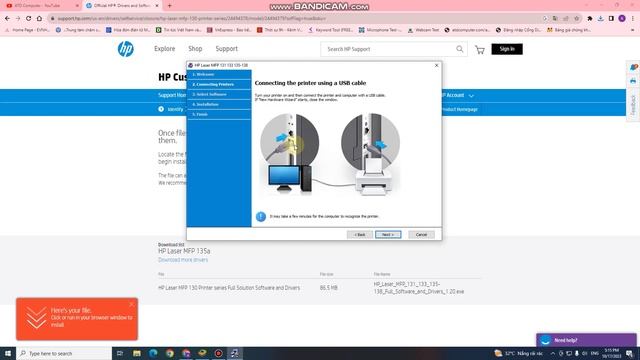Click the HP installer icon on the taskbar
Viewport: 640px width, 360px height.
tap(235, 353)
